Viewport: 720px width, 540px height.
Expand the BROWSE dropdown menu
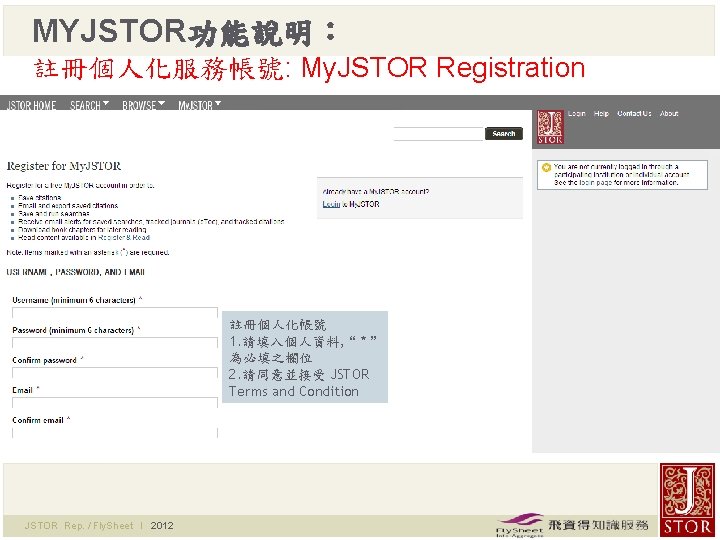(x=143, y=105)
